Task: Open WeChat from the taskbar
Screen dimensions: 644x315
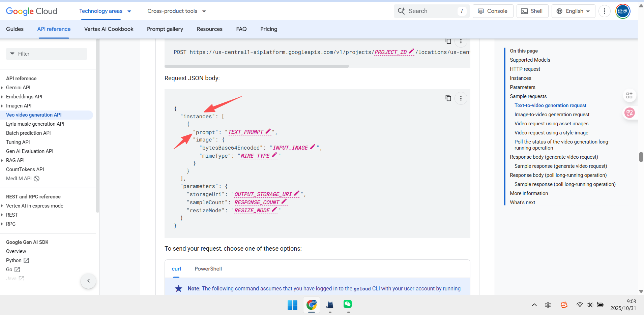Action: (x=348, y=304)
